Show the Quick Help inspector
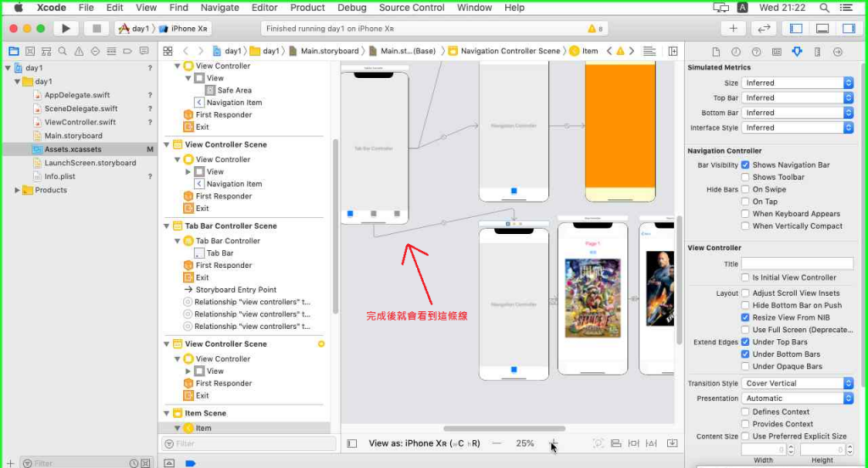 (756, 52)
